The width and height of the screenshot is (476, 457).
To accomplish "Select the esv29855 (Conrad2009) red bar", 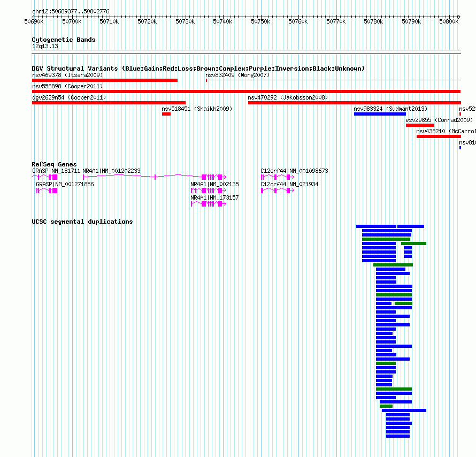I will pyautogui.click(x=420, y=125).
